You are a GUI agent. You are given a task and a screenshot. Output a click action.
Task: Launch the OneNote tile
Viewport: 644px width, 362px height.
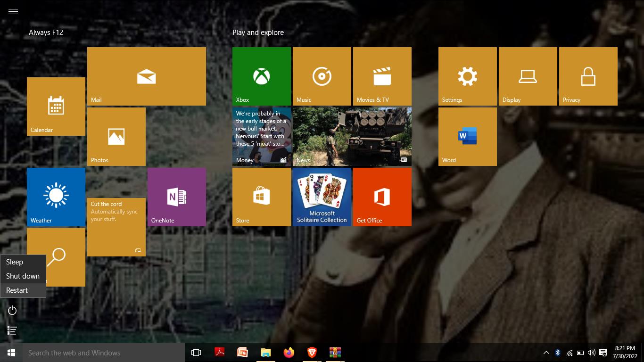tap(177, 197)
